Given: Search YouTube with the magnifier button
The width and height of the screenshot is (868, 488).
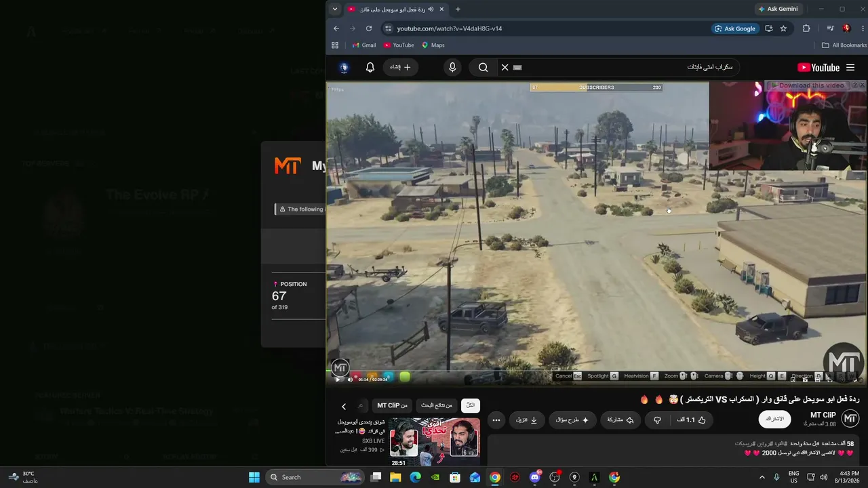Looking at the screenshot, I should click(x=483, y=67).
